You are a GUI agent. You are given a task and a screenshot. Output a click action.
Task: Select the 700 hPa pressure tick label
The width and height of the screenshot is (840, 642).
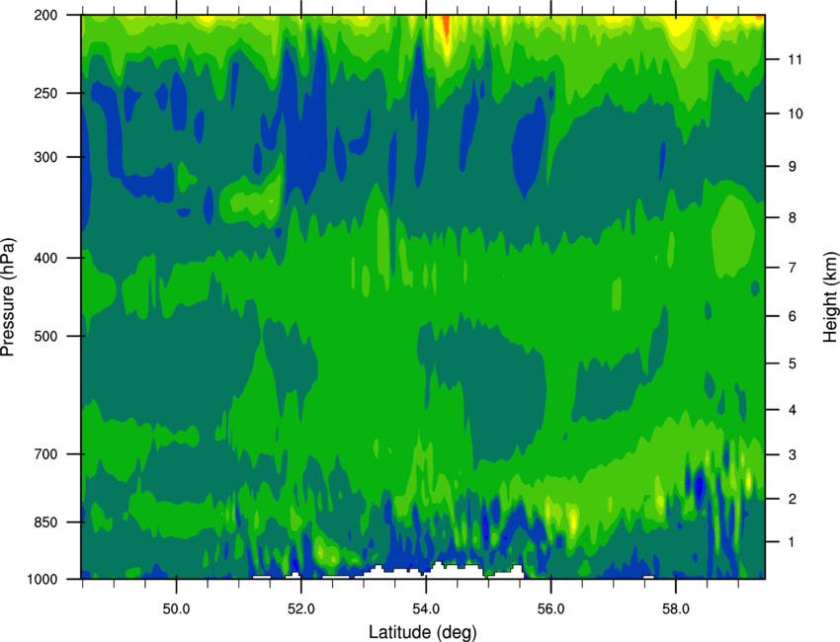tap(45, 454)
